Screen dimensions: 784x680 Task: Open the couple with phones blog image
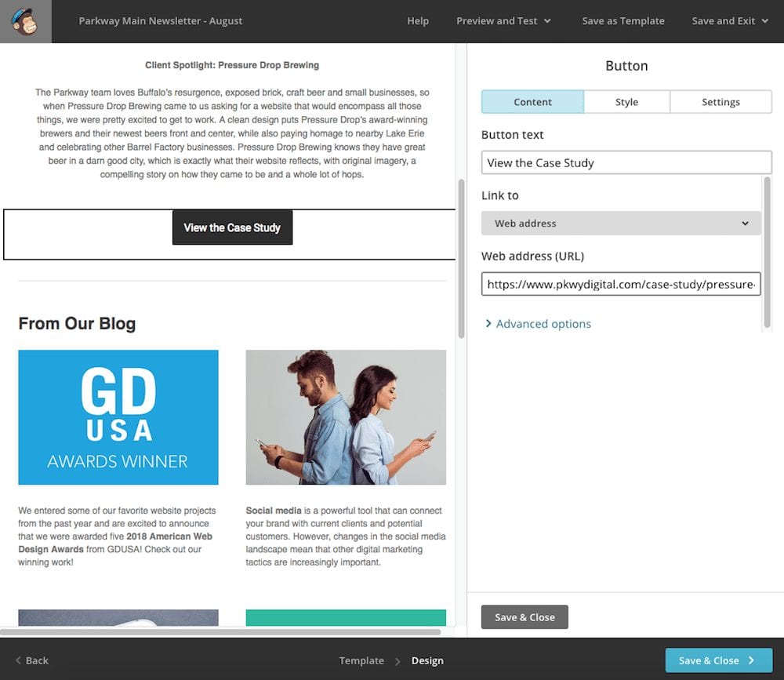pos(346,417)
